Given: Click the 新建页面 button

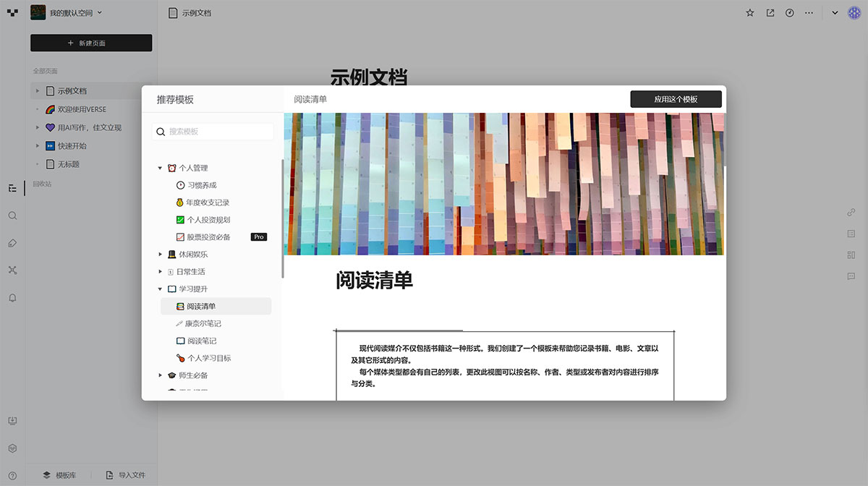Looking at the screenshot, I should [91, 43].
